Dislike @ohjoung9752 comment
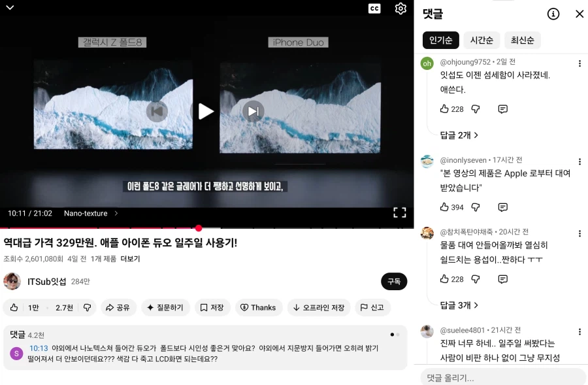This screenshot has width=588, height=385. tap(476, 109)
